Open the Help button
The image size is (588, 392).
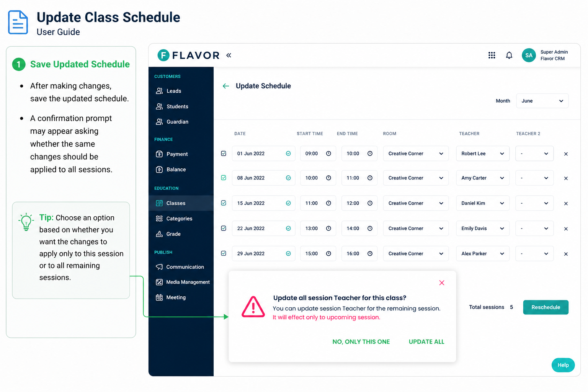563,365
